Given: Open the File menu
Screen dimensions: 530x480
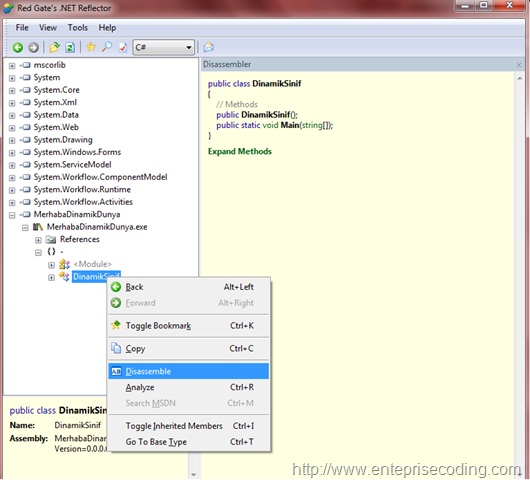Looking at the screenshot, I should coord(22,28).
